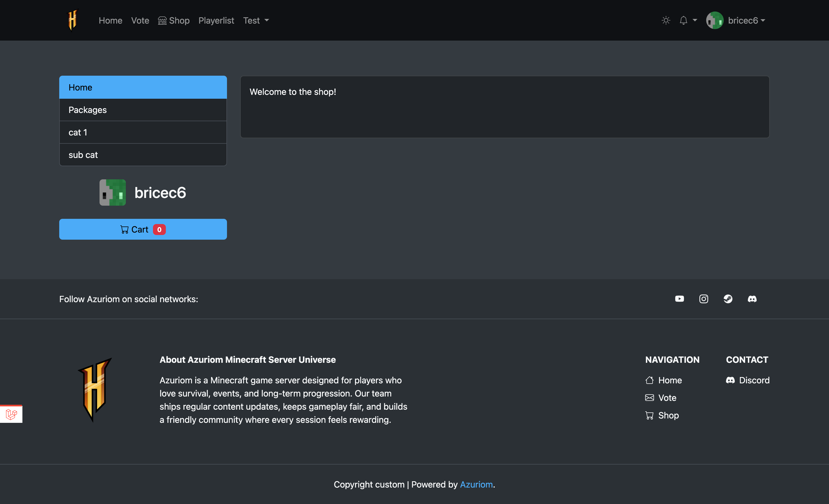Open the Shop link in top navbar
This screenshot has height=504, width=829.
174,21
